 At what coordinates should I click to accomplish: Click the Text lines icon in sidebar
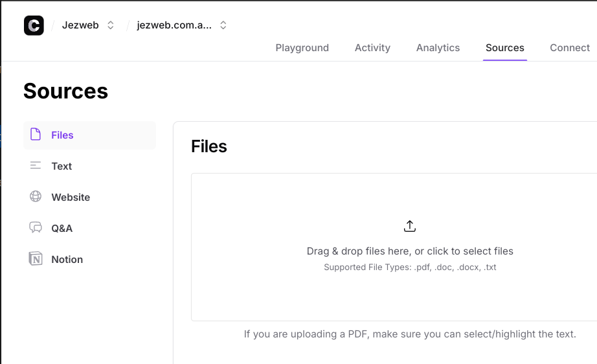(36, 166)
